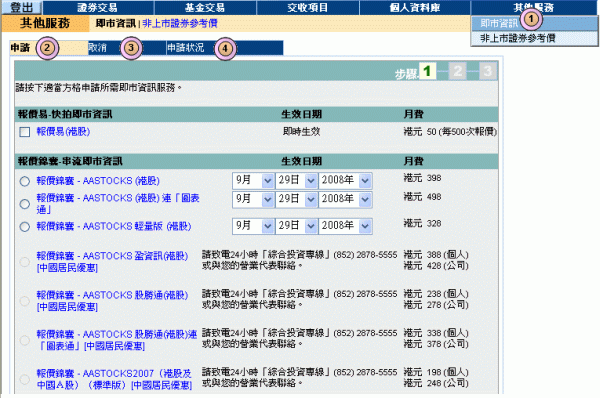Select disabled AASTOCKS 盈資訊(港股) radio button
Image resolution: width=600 pixels, height=398 pixels.
click(x=25, y=262)
